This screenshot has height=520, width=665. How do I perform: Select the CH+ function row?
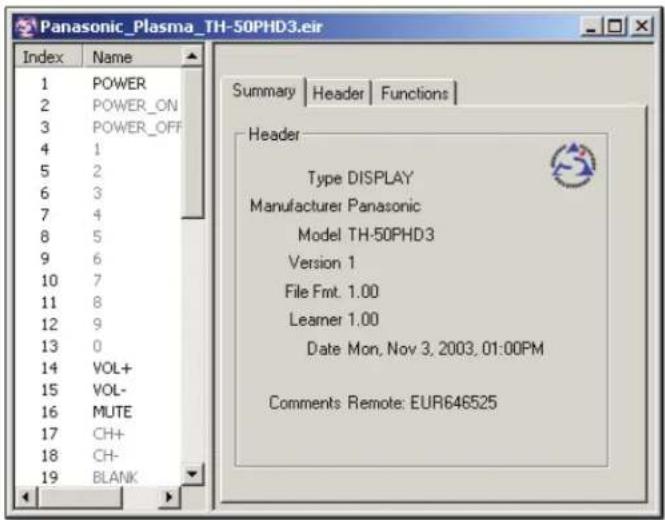tap(98, 434)
